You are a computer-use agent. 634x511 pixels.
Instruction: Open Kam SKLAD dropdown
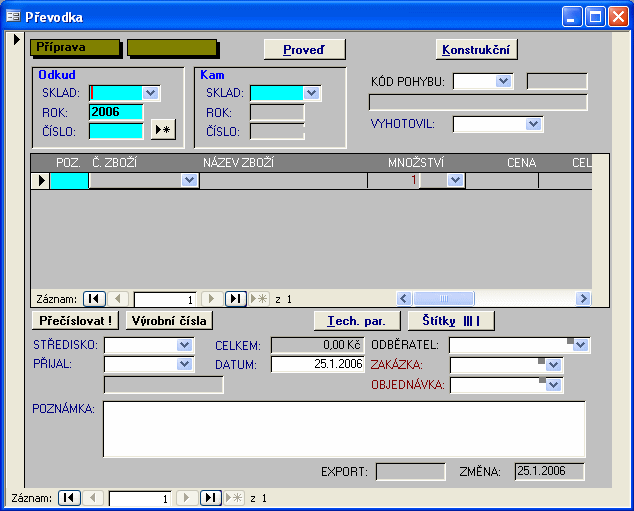click(x=312, y=93)
